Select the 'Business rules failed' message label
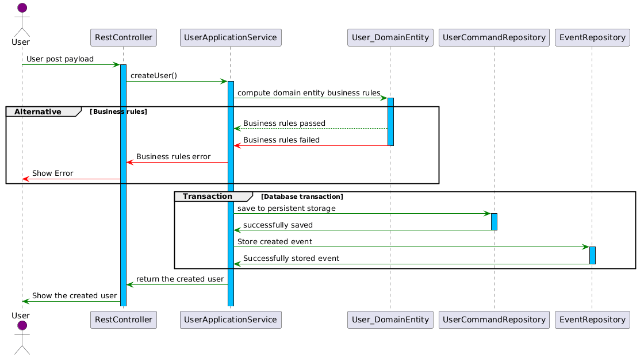The image size is (644, 358). tap(281, 140)
